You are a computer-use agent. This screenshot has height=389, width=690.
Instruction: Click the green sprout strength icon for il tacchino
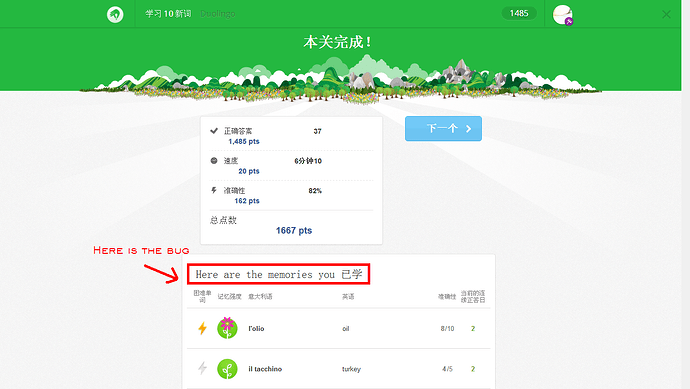[x=227, y=369]
